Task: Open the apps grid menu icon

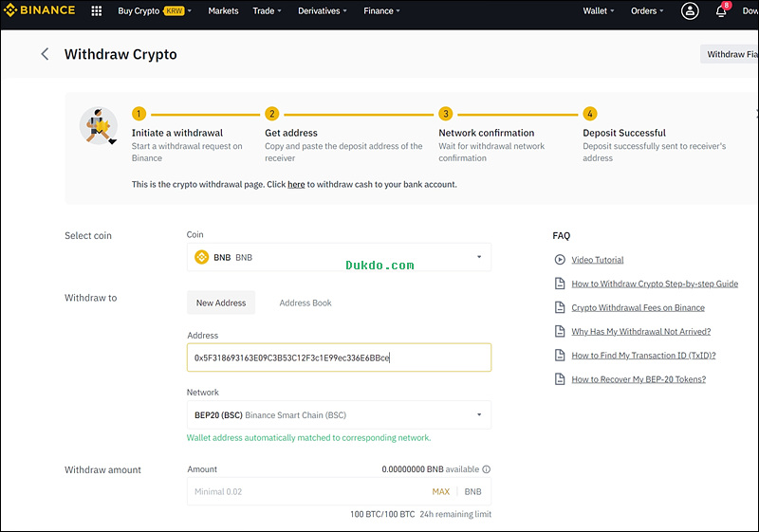Action: [x=97, y=10]
